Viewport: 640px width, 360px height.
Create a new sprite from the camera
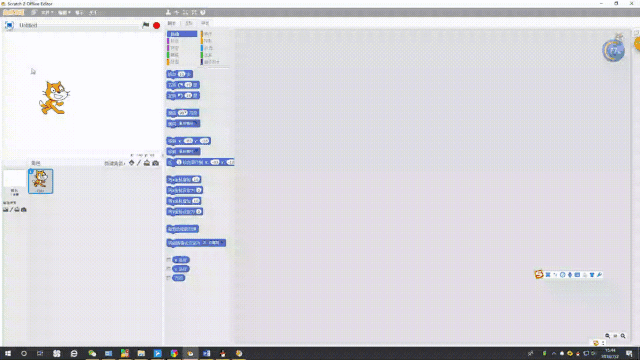(x=156, y=163)
